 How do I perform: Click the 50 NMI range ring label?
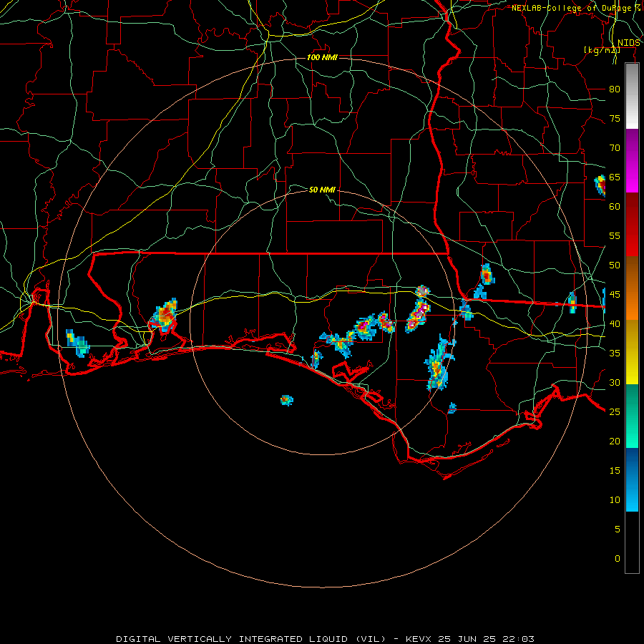click(x=322, y=190)
